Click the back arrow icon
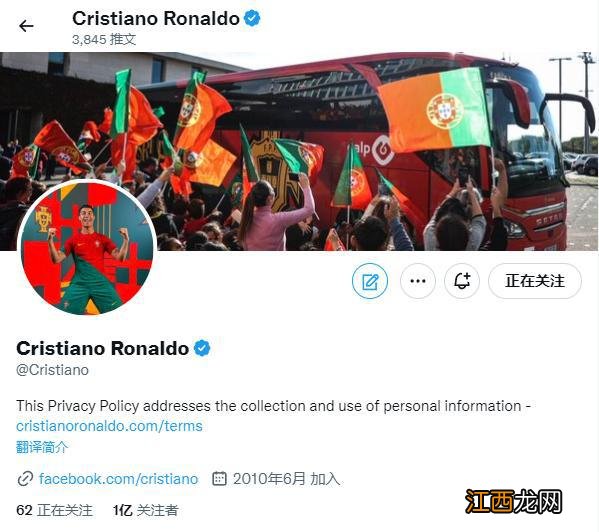This screenshot has width=599, height=532. [x=26, y=26]
